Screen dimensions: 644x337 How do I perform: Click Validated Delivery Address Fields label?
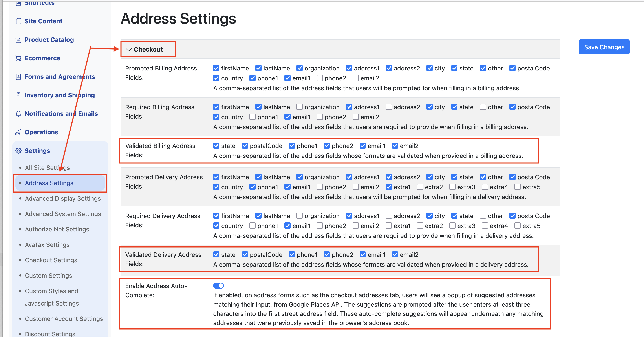point(163,259)
